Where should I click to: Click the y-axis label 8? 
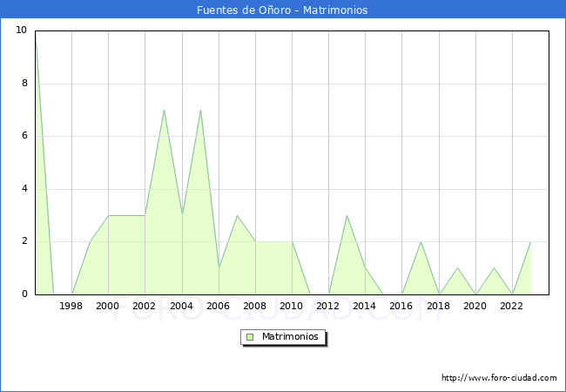(x=24, y=84)
